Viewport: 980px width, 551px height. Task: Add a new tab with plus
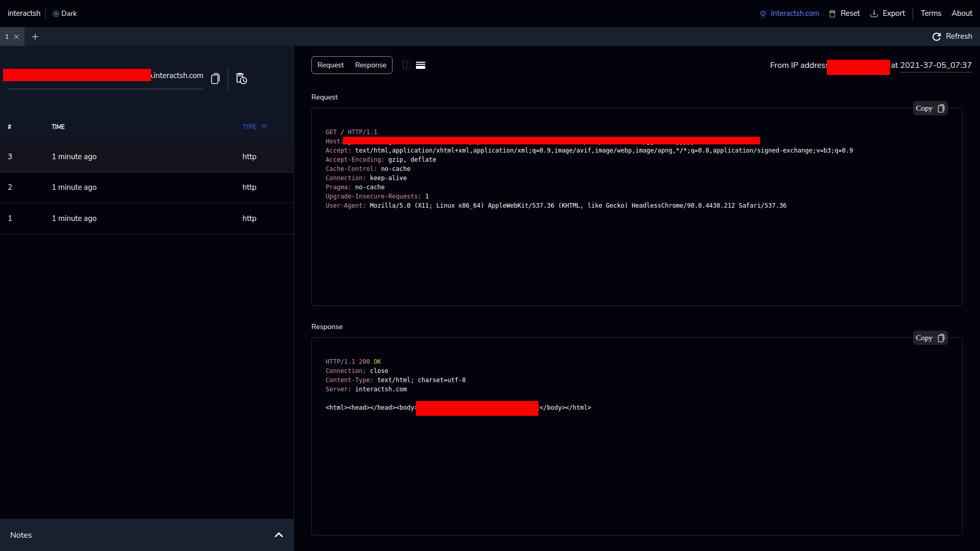pyautogui.click(x=35, y=37)
